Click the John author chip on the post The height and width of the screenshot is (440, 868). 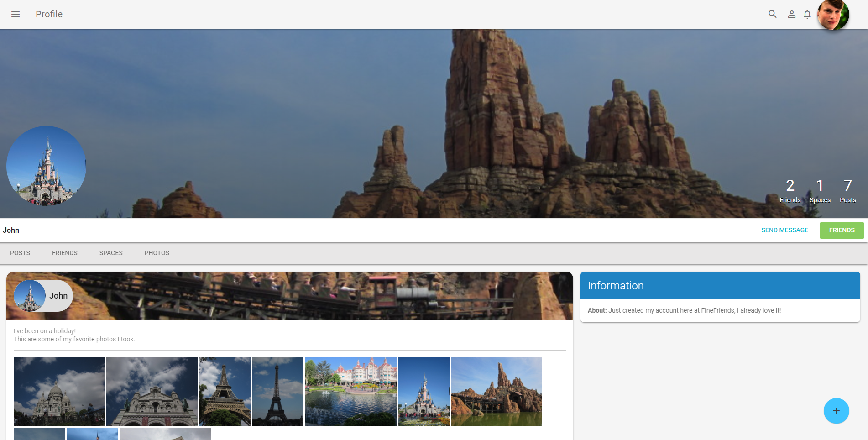[x=43, y=296]
